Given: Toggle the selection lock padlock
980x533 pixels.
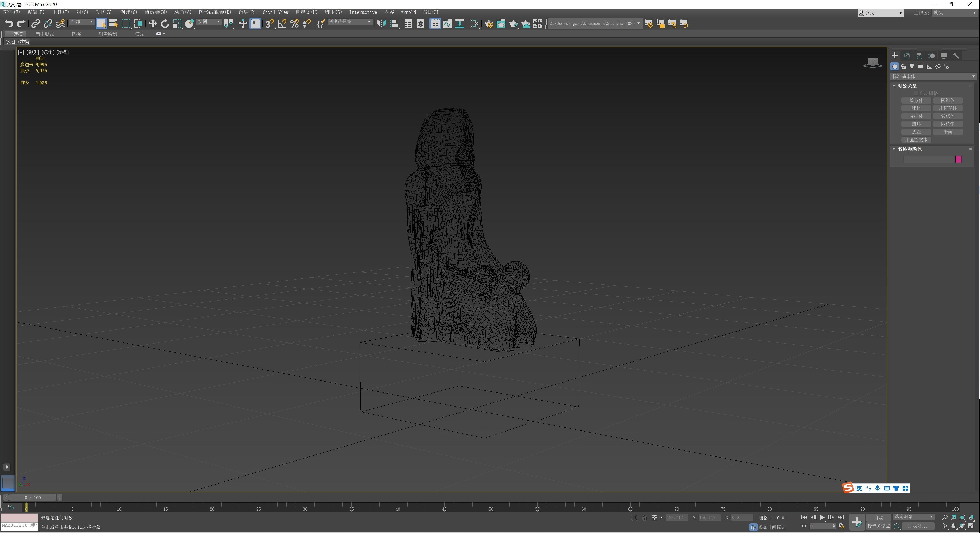Looking at the screenshot, I should (644, 518).
